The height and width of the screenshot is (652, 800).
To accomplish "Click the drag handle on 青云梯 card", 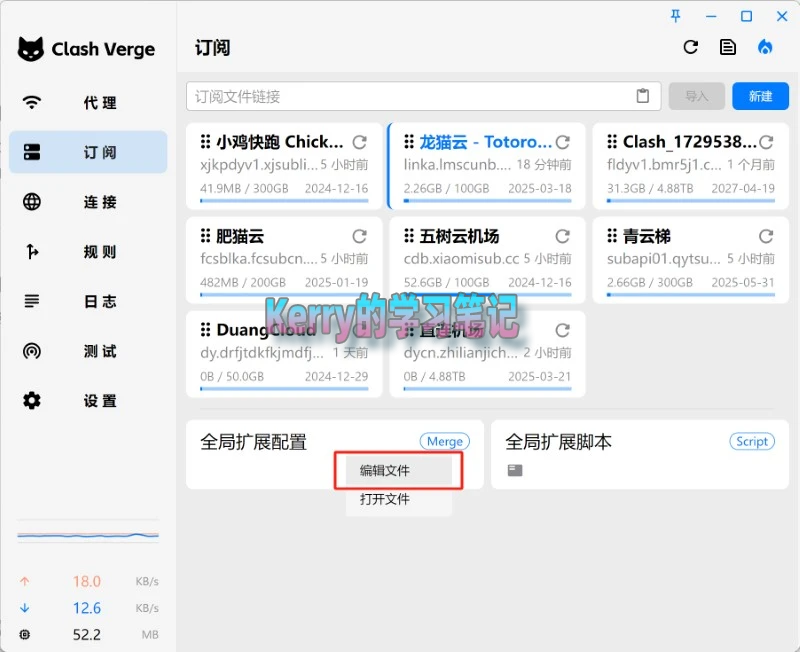I will (x=612, y=236).
